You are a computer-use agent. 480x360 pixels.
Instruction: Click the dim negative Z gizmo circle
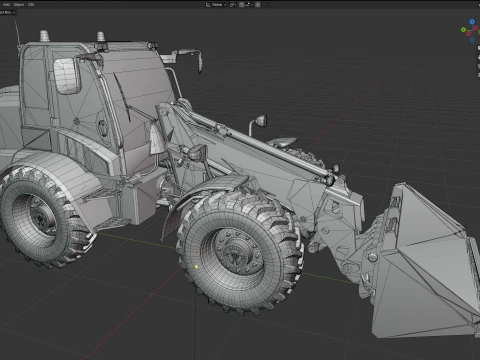(x=472, y=40)
